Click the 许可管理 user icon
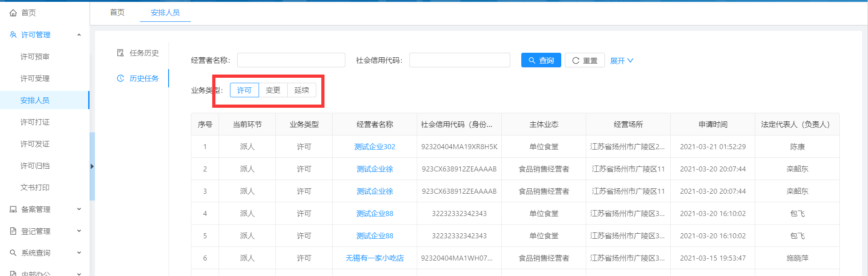868x276 pixels. (13, 35)
